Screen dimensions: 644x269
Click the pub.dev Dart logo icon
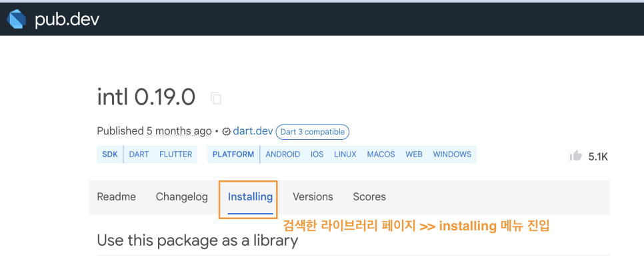pyautogui.click(x=16, y=19)
